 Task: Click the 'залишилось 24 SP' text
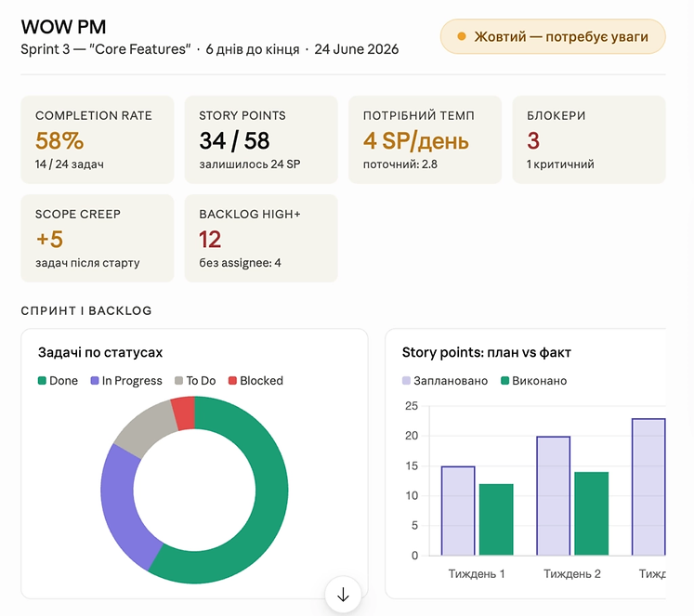(x=250, y=164)
